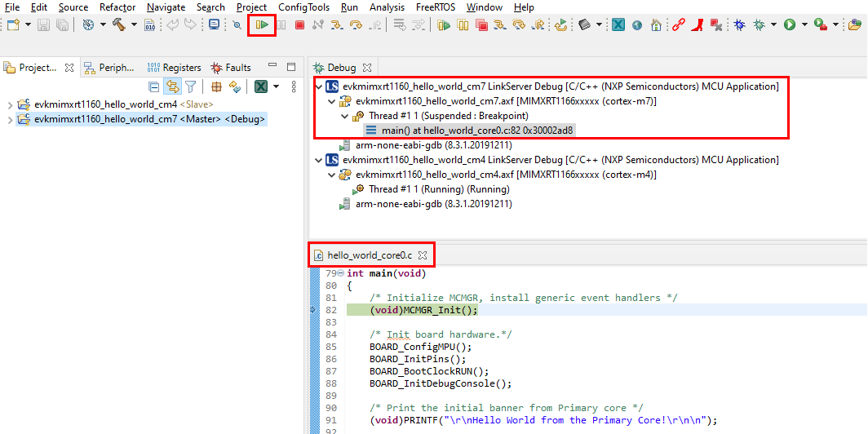
Task: Click line 82 breakpoint marker in gutter
Action: click(312, 310)
